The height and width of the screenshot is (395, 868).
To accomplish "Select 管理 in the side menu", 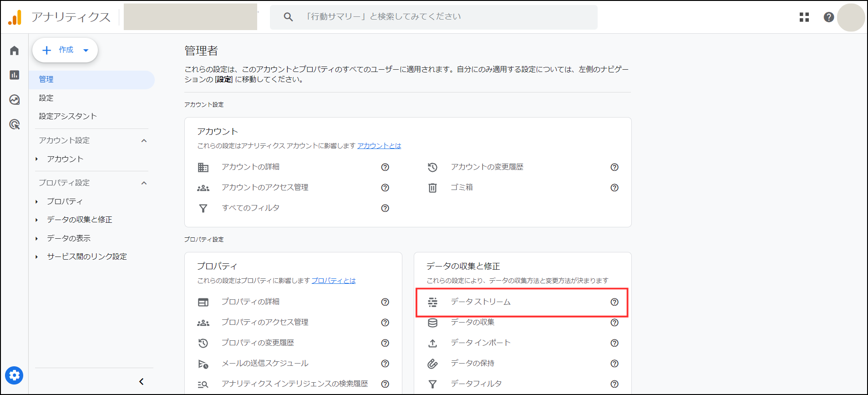I will click(x=92, y=80).
